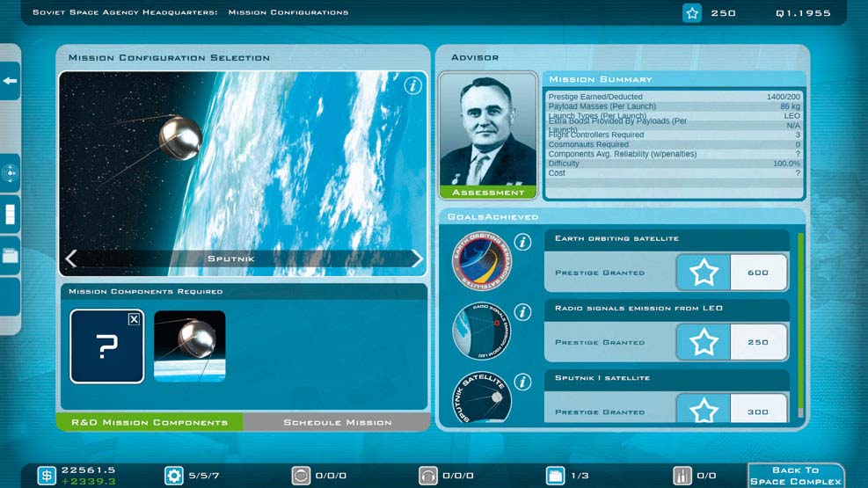Click the Sputnik I satellite title
The width and height of the screenshot is (868, 488).
pyautogui.click(x=602, y=378)
